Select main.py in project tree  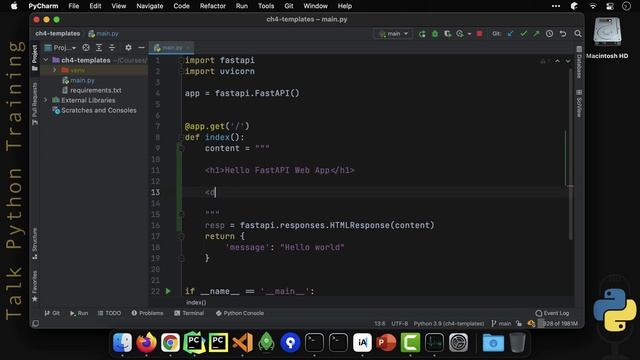pyautogui.click(x=82, y=80)
